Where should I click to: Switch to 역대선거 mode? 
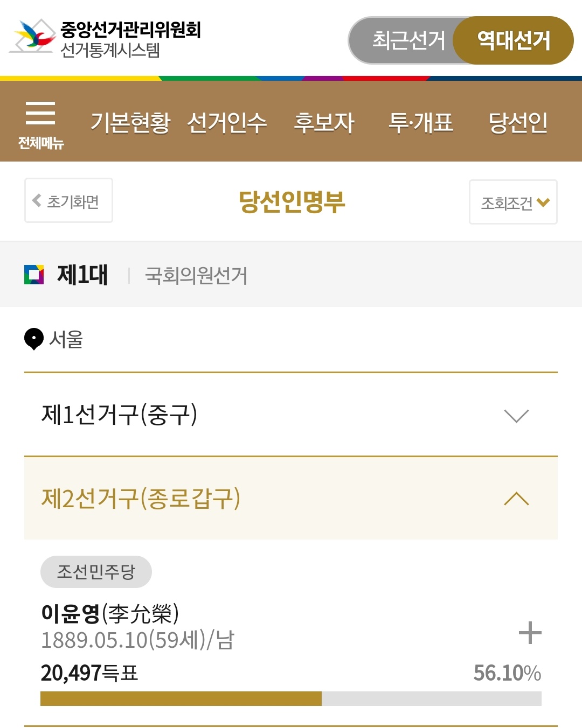click(514, 40)
